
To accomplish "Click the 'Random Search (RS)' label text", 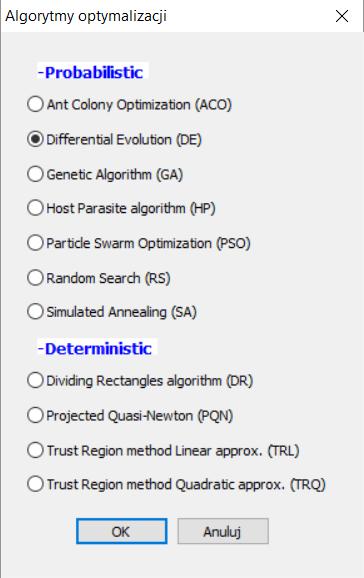I will click(108, 278).
